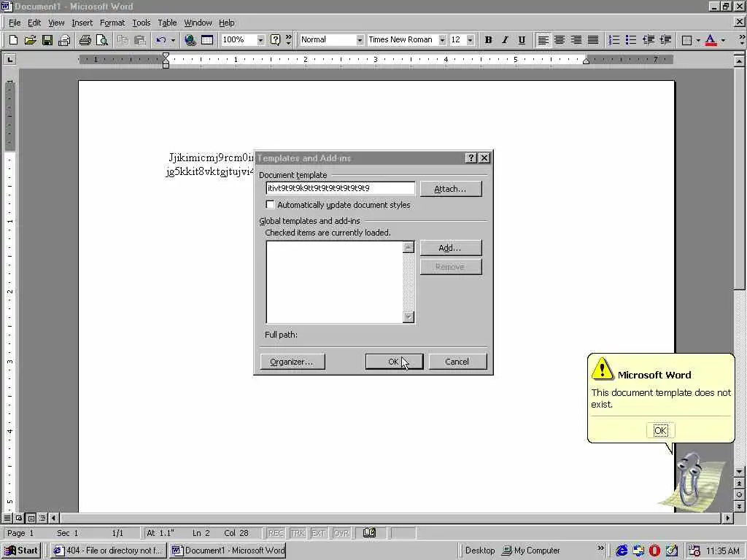The height and width of the screenshot is (560, 747).
Task: Open the Font Color dropdown arrow
Action: (723, 40)
